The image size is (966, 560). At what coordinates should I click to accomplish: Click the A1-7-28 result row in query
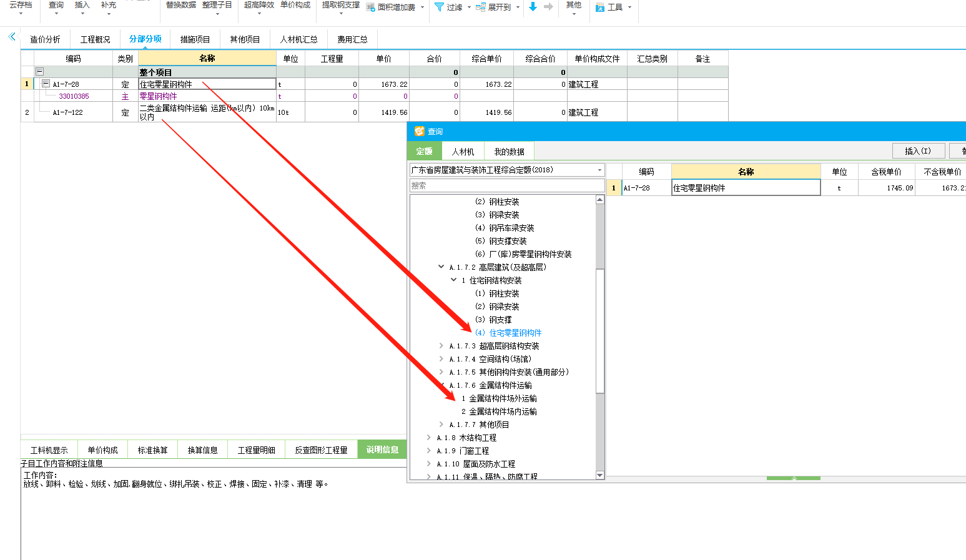tap(786, 188)
